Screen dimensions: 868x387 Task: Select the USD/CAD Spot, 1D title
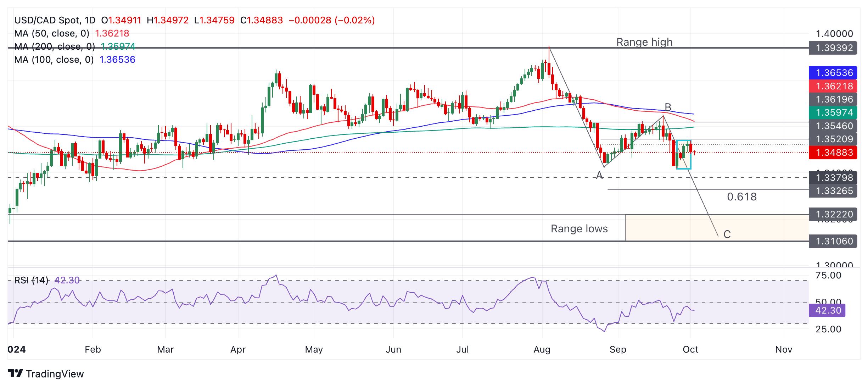pos(55,20)
